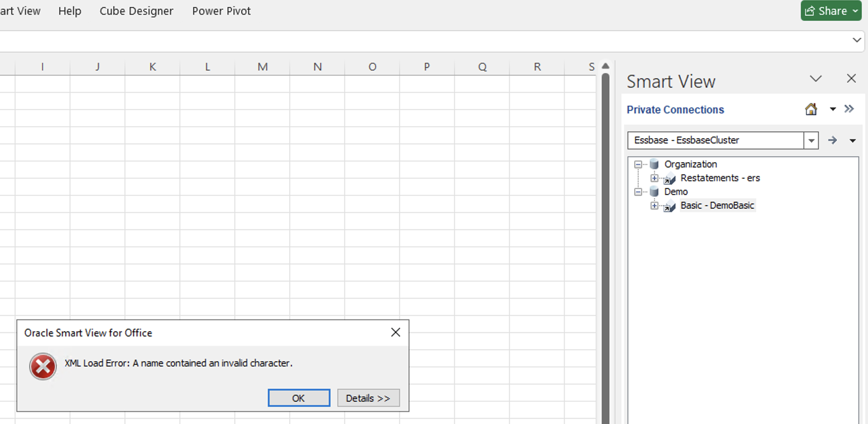Viewport: 868px width, 424px height.
Task: Click the Oracle Smart View for Office title
Action: pyautogui.click(x=88, y=333)
